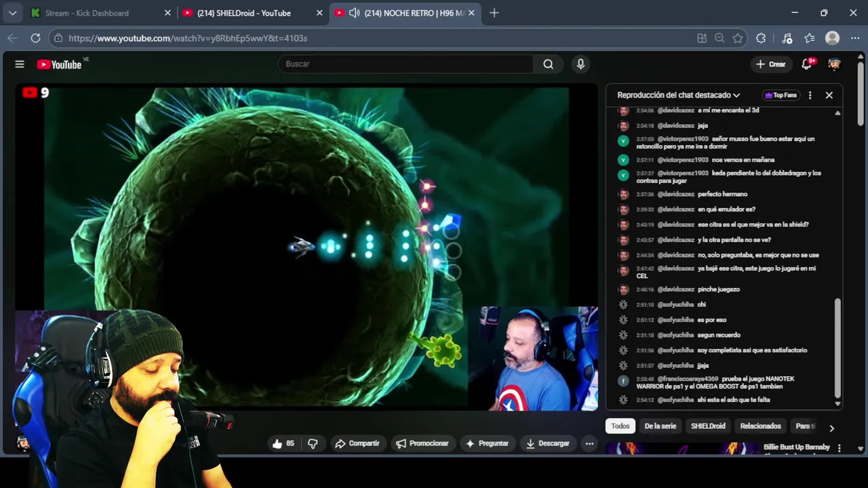This screenshot has width=868, height=488.
Task: Click the chat panel scrollbar
Action: click(837, 349)
